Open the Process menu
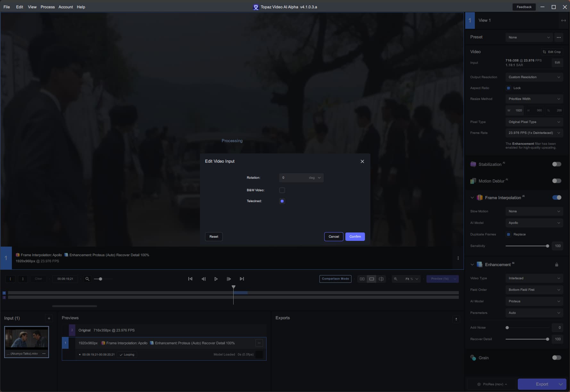This screenshot has height=392, width=570. tap(47, 7)
